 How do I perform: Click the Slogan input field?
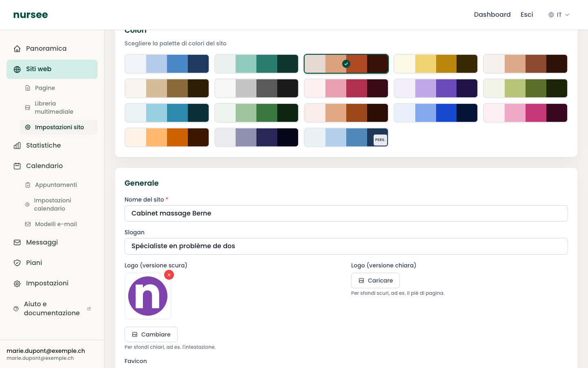point(346,246)
